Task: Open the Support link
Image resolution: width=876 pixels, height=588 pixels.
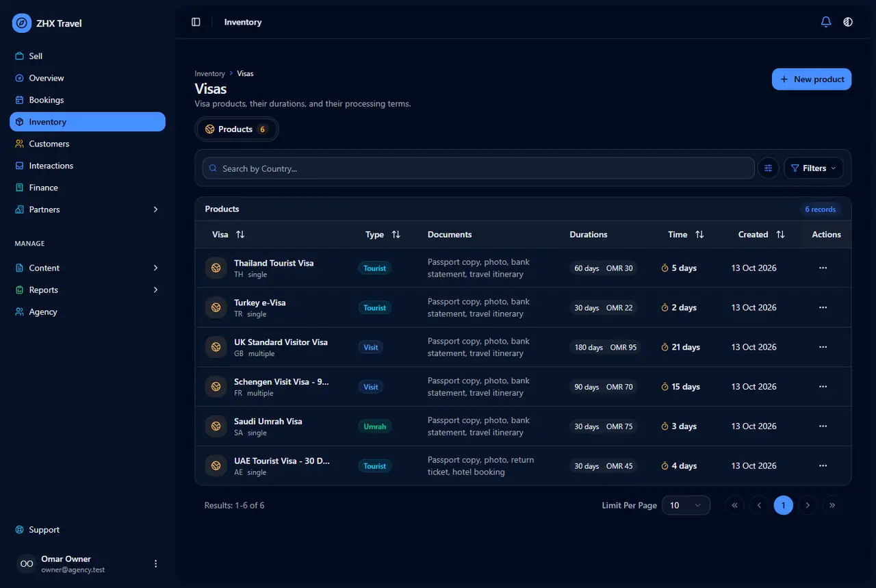Action: click(88, 530)
